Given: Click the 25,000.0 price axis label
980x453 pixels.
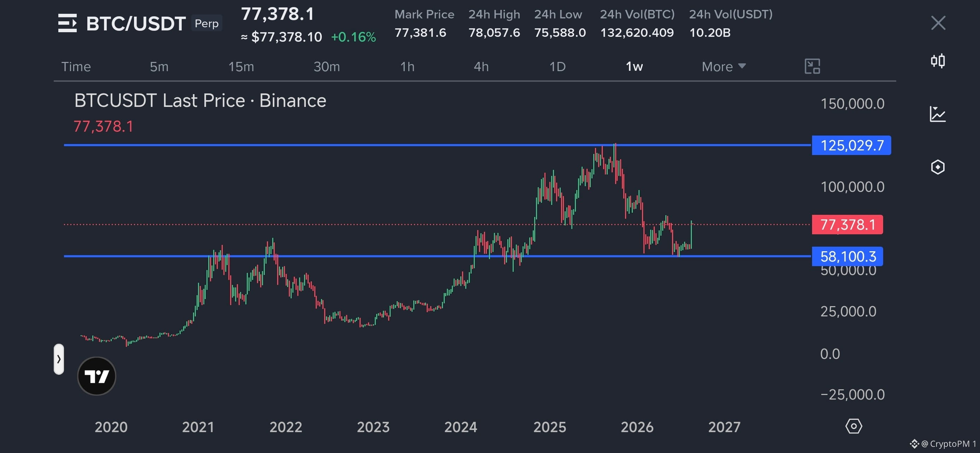Looking at the screenshot, I should coord(848,311).
